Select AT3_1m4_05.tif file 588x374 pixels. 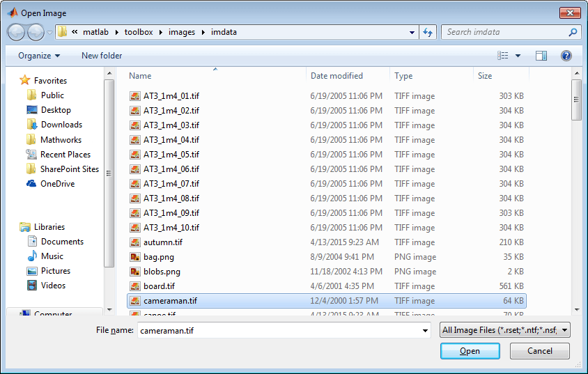171,155
